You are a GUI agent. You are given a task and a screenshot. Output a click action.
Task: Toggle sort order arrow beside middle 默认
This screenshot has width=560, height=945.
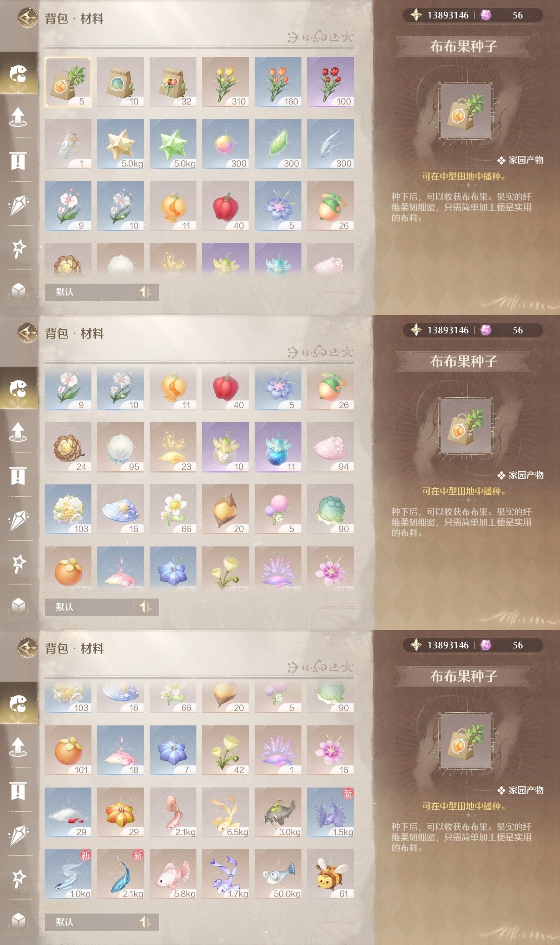click(x=145, y=607)
